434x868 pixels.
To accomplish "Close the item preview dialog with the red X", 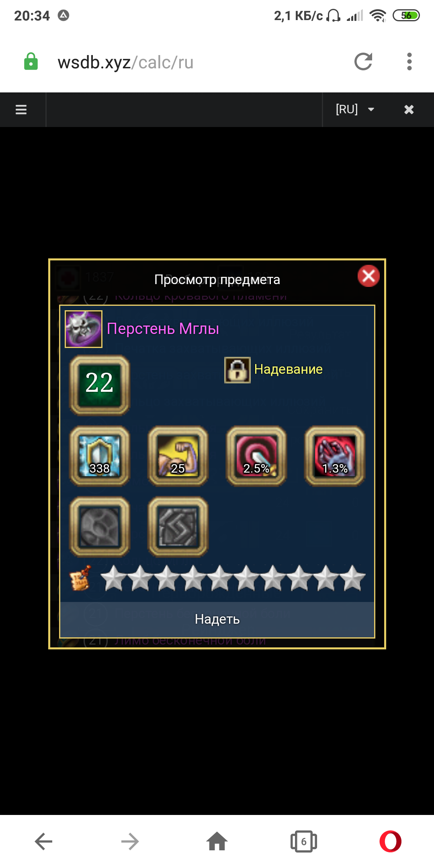I will point(368,276).
